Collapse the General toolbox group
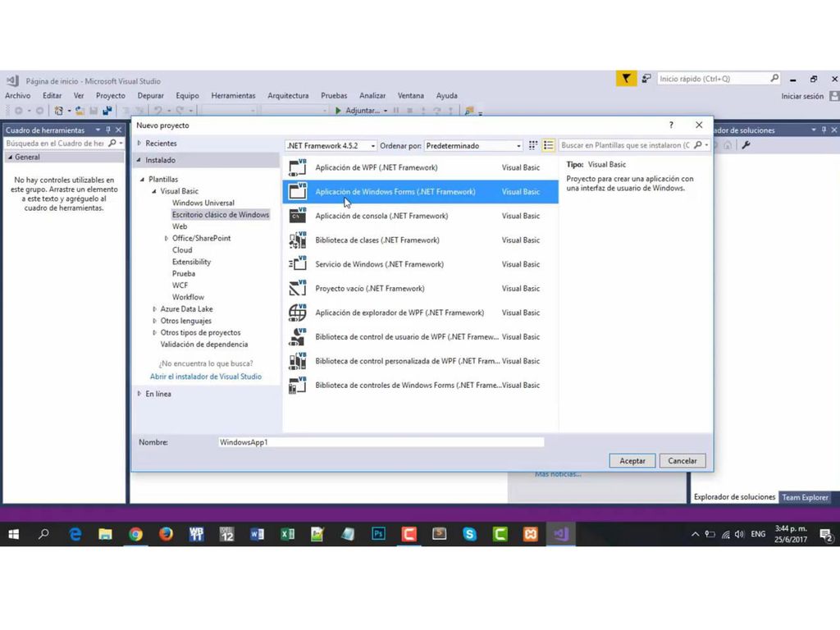The height and width of the screenshot is (630, 840). tap(10, 157)
